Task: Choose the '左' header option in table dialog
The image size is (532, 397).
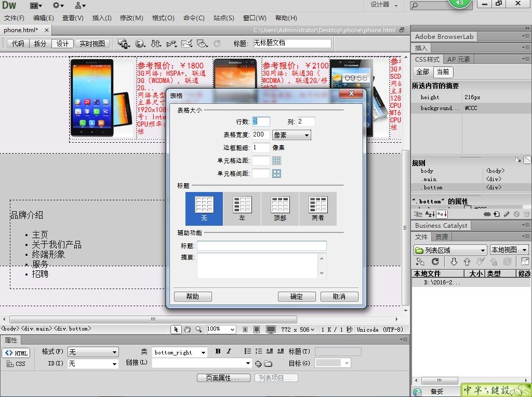Action: 242,209
